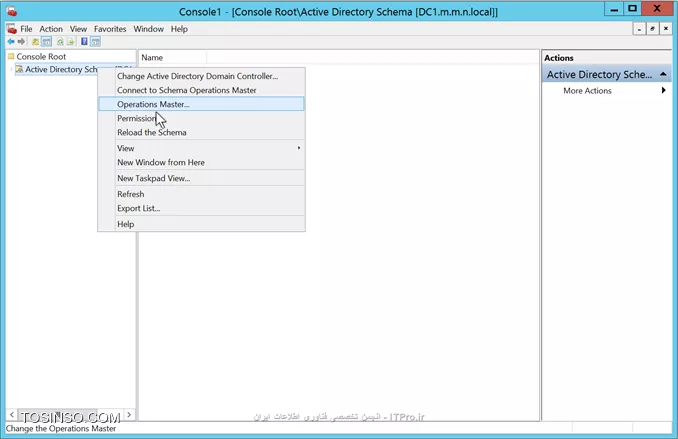The height and width of the screenshot is (439, 678).
Task: Click tree pane scroll right arrow
Action: pyautogui.click(x=129, y=414)
